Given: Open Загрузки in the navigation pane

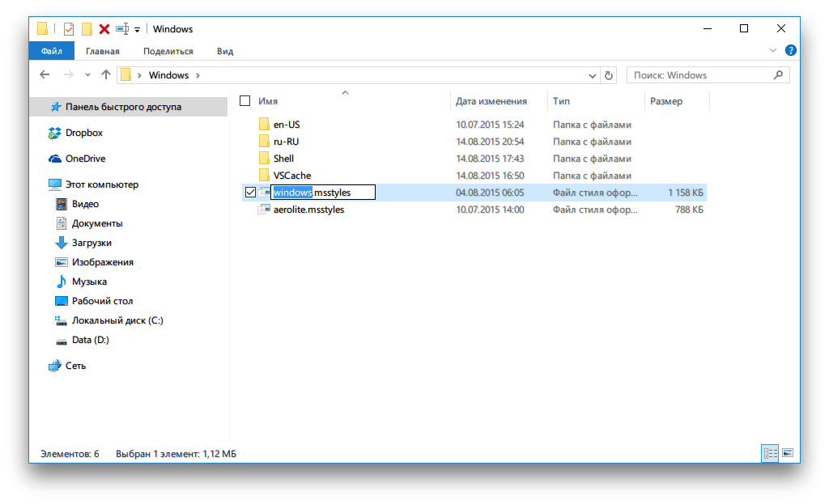Looking at the screenshot, I should click(x=91, y=243).
